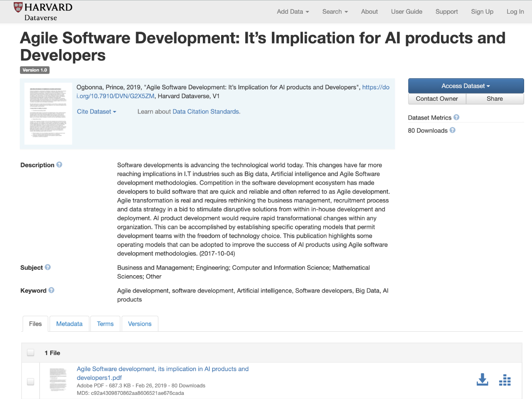Click the Keyword help question-mark icon

[x=52, y=290]
